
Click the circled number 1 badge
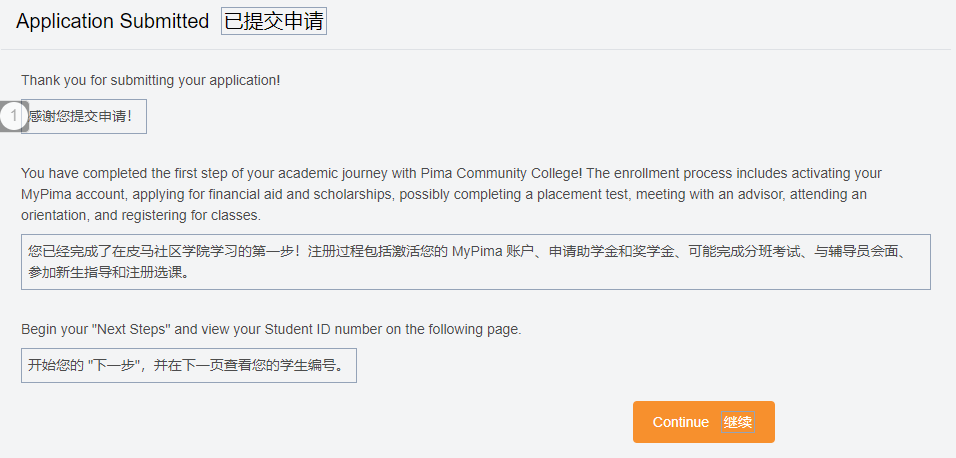coord(13,116)
